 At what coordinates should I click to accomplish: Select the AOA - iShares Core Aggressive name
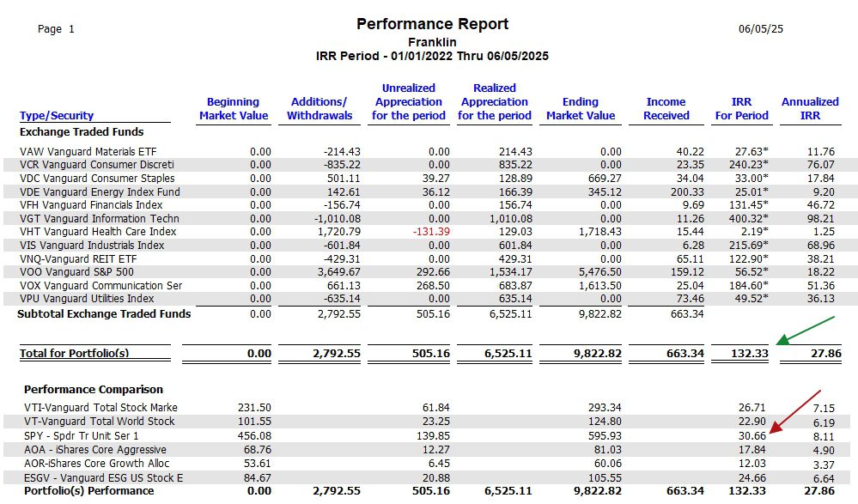pyautogui.click(x=95, y=450)
